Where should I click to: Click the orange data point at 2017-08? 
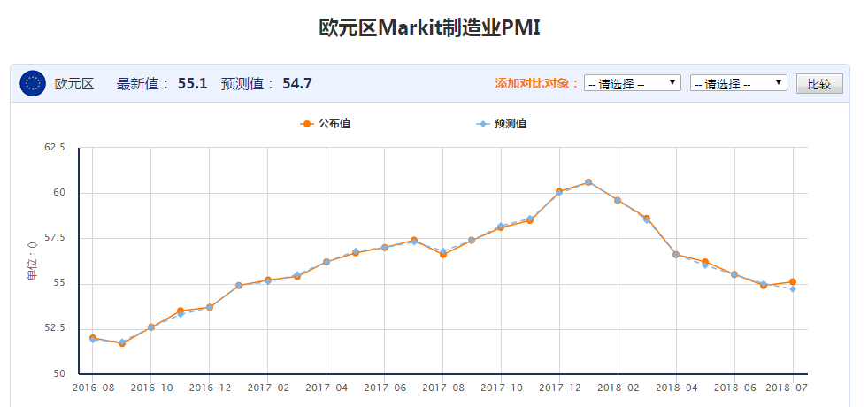[x=443, y=255]
